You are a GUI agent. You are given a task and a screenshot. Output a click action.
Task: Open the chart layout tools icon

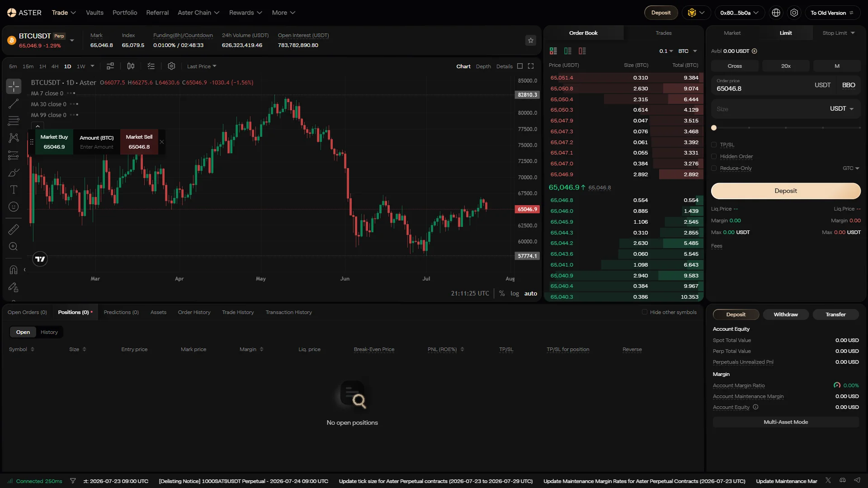pos(110,66)
